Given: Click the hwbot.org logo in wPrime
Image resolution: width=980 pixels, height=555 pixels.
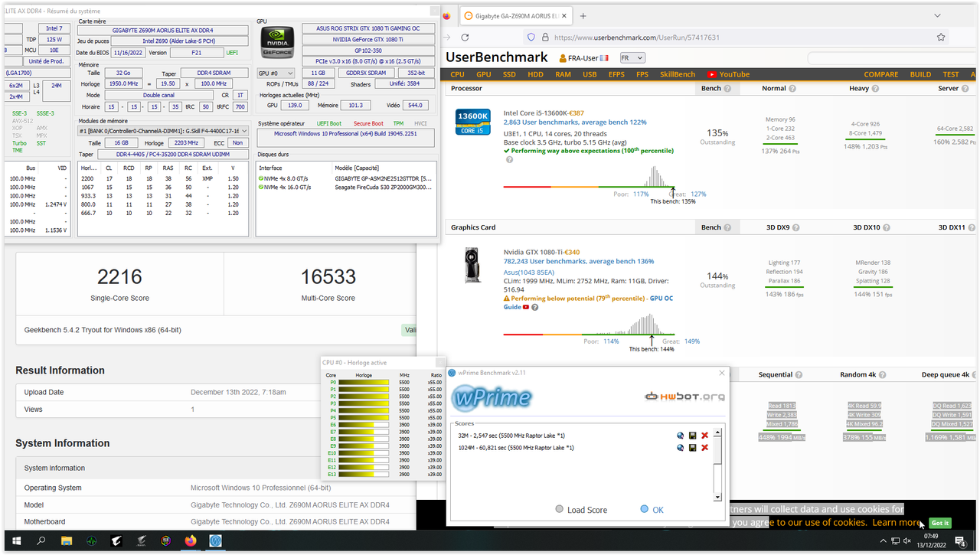Looking at the screenshot, I should click(x=684, y=397).
